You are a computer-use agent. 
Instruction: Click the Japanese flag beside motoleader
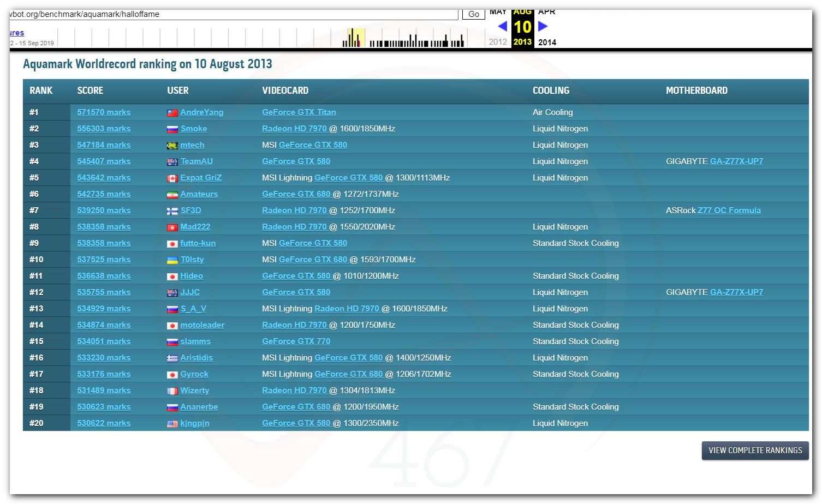coord(172,326)
